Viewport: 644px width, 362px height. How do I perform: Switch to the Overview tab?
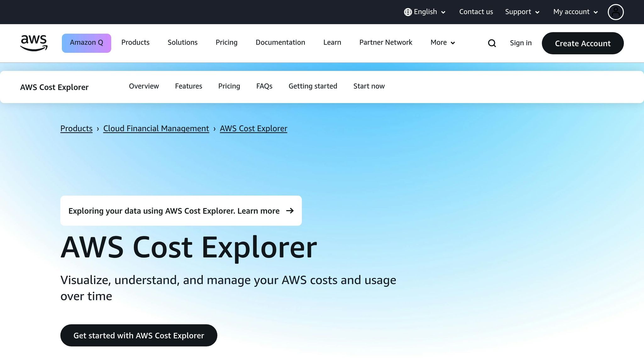pyautogui.click(x=144, y=86)
